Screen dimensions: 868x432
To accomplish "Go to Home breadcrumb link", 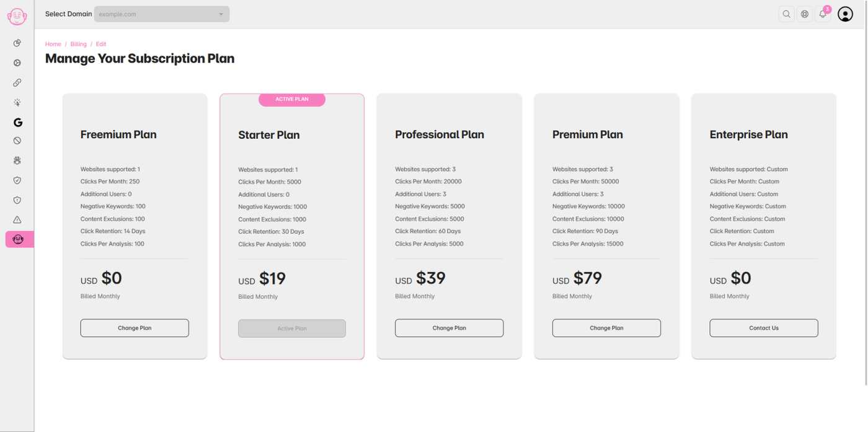I will pos(53,44).
